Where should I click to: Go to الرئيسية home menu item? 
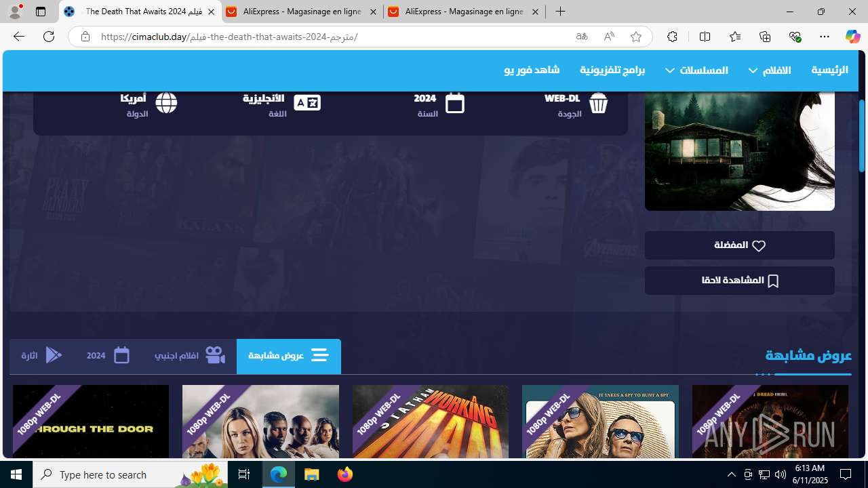(829, 70)
